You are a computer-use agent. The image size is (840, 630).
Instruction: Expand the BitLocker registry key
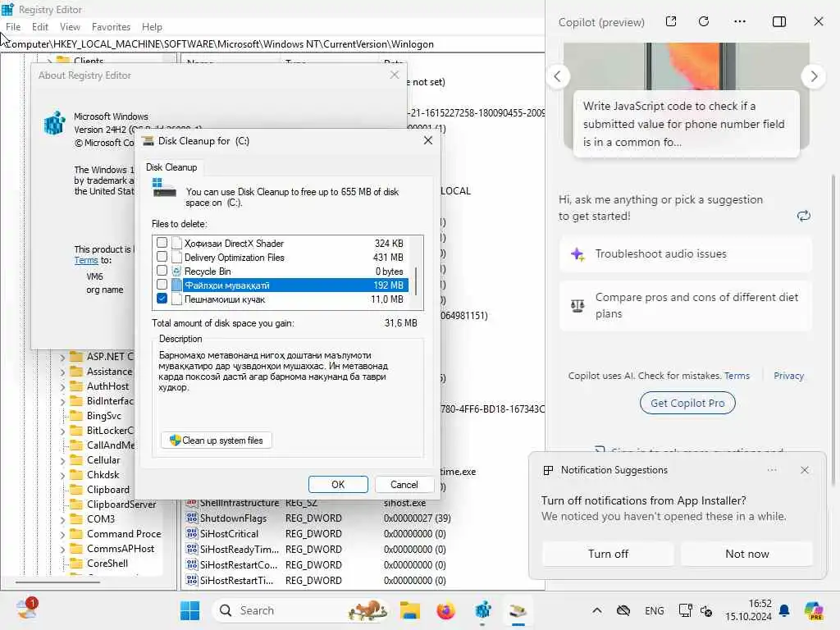pos(62,431)
